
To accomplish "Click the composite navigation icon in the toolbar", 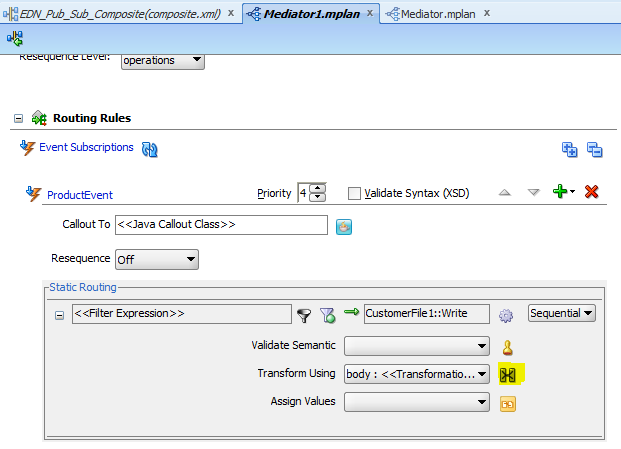I will [15, 39].
